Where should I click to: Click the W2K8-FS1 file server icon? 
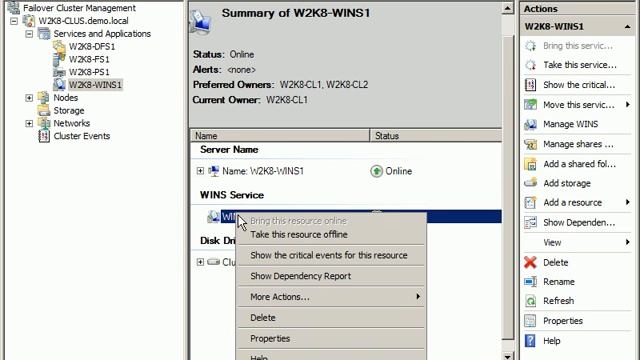[x=59, y=60]
